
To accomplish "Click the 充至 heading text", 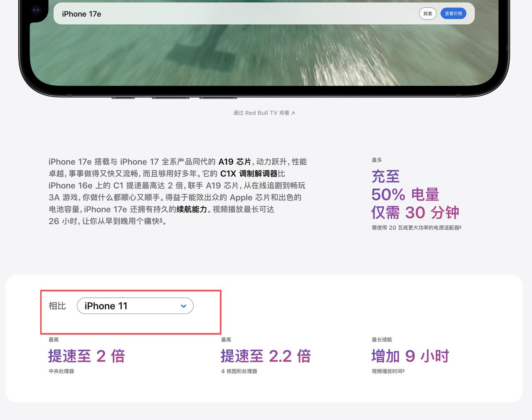I will [386, 176].
